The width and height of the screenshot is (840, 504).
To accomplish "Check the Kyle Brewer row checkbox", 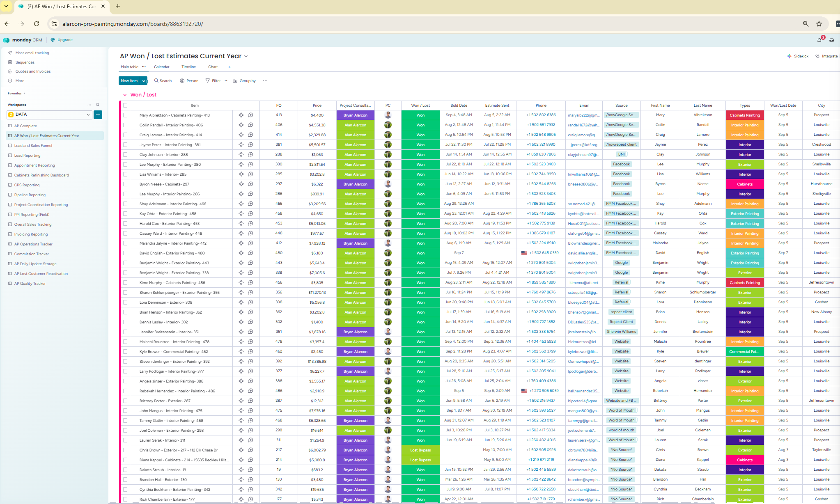I will [125, 352].
